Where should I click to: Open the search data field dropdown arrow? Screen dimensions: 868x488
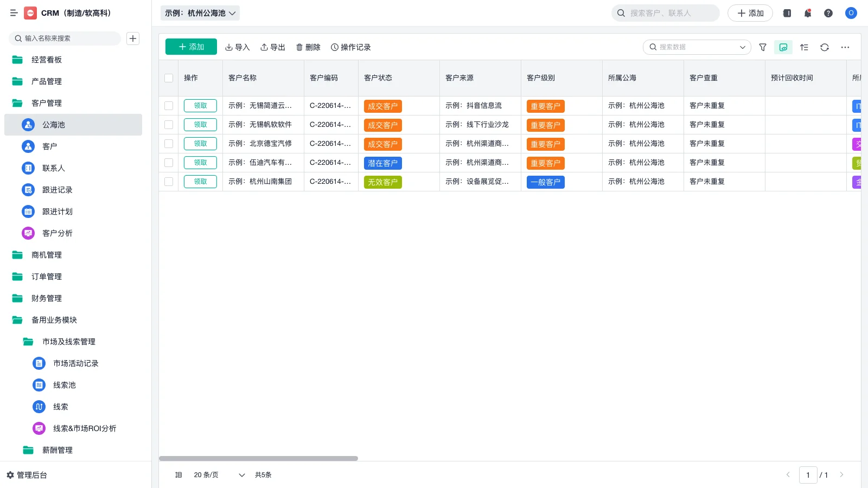click(x=743, y=47)
